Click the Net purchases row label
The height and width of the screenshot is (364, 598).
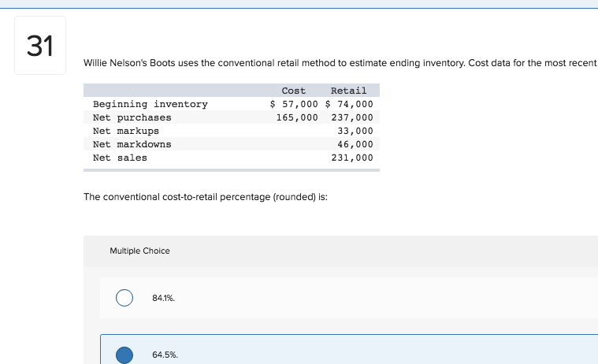[132, 117]
